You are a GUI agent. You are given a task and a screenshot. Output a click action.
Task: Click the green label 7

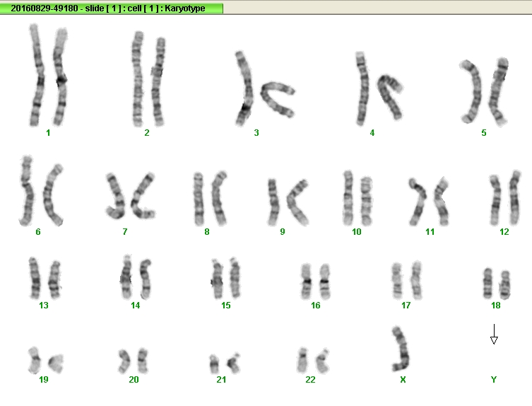[x=125, y=232]
